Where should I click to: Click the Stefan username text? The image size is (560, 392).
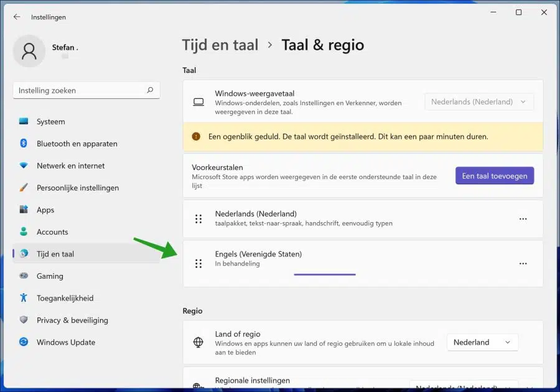65,47
